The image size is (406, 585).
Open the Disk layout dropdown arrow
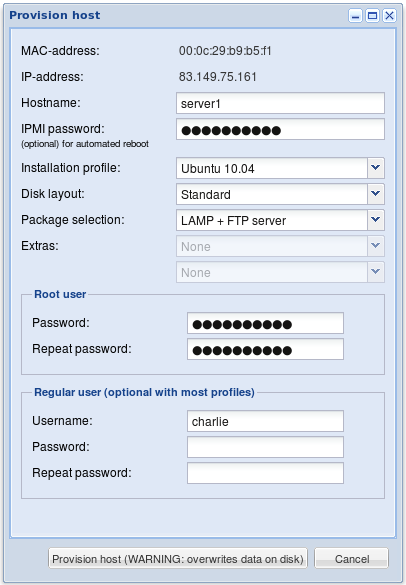[376, 194]
